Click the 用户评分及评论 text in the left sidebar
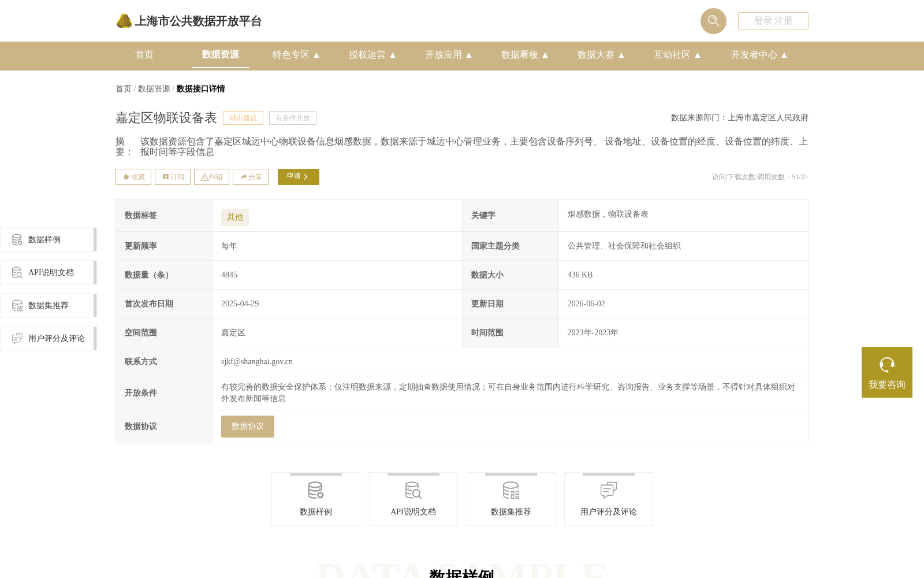 tap(57, 339)
